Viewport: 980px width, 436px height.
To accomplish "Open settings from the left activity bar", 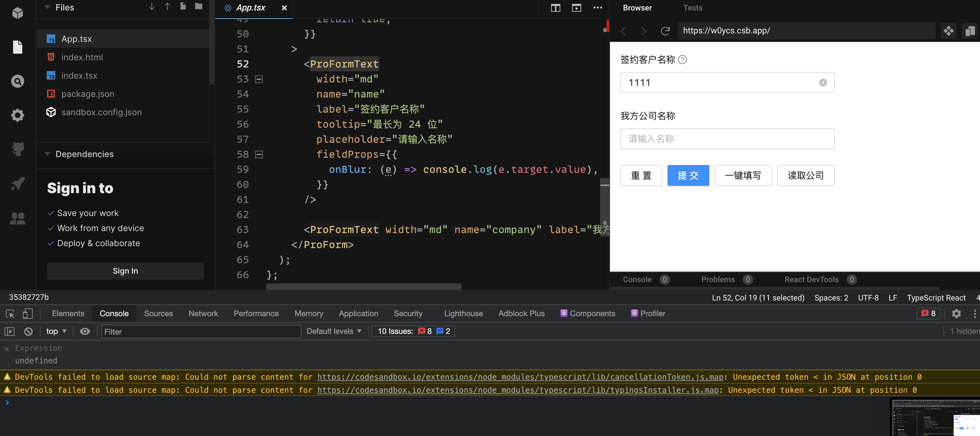I will coord(17,115).
